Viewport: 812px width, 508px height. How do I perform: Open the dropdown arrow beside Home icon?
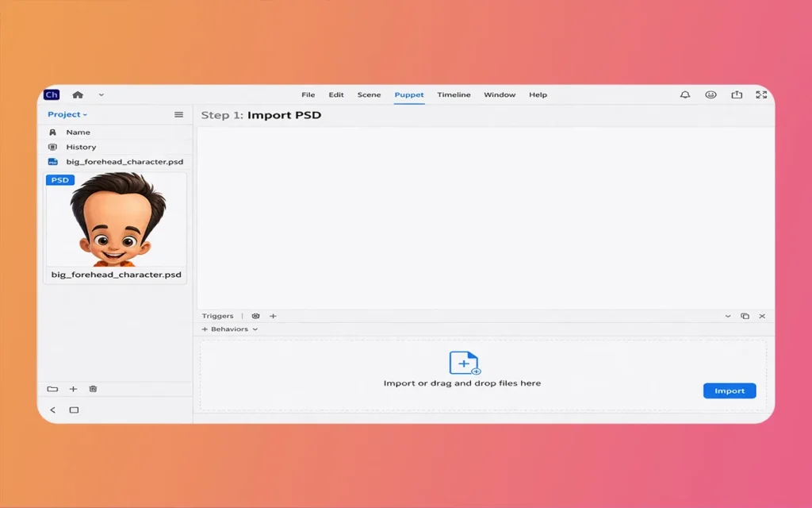[101, 94]
